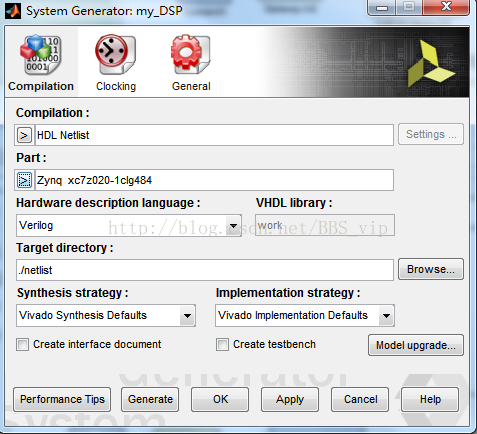Image resolution: width=477 pixels, height=434 pixels.
Task: Click the Target directory ./netlist field
Action: point(205,270)
